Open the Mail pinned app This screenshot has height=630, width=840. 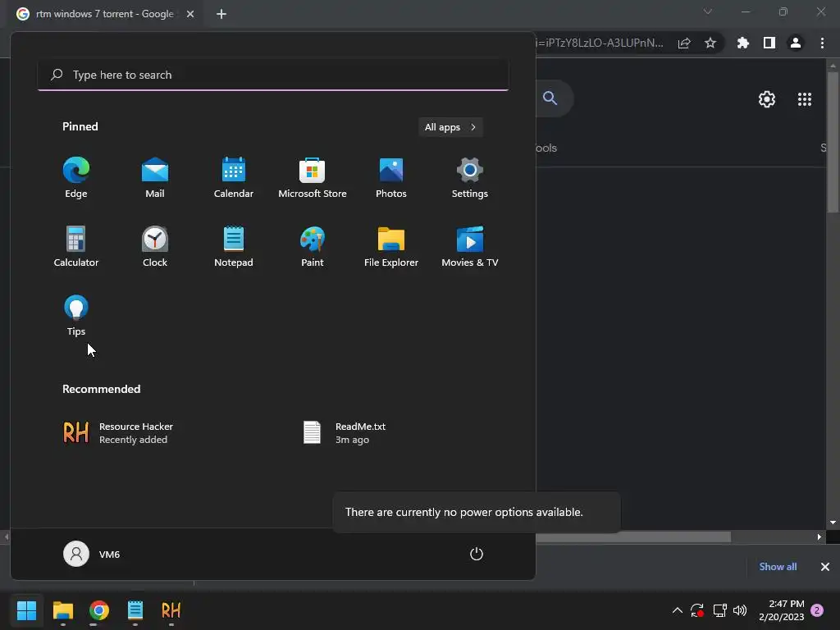pyautogui.click(x=155, y=178)
